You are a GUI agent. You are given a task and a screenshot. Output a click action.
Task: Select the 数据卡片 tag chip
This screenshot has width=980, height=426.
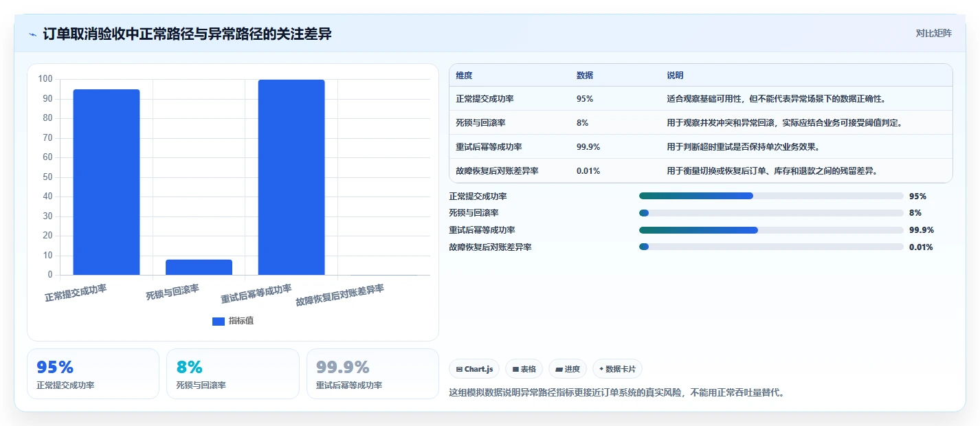617,369
